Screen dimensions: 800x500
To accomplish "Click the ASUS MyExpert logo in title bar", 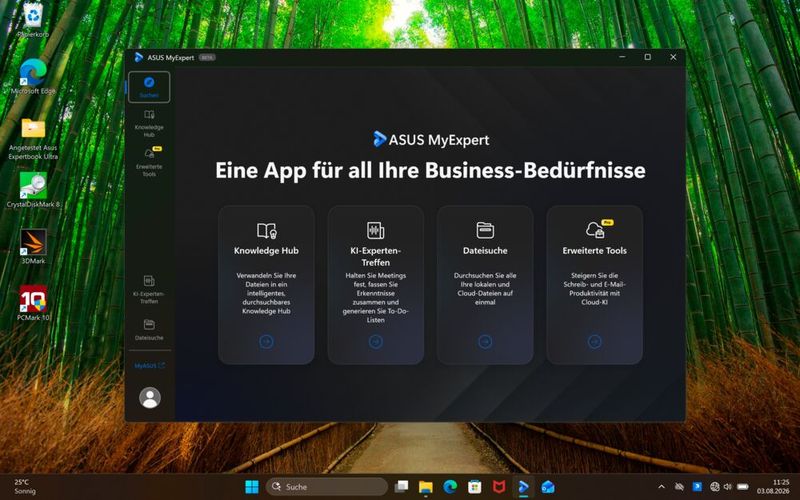I will [139, 57].
